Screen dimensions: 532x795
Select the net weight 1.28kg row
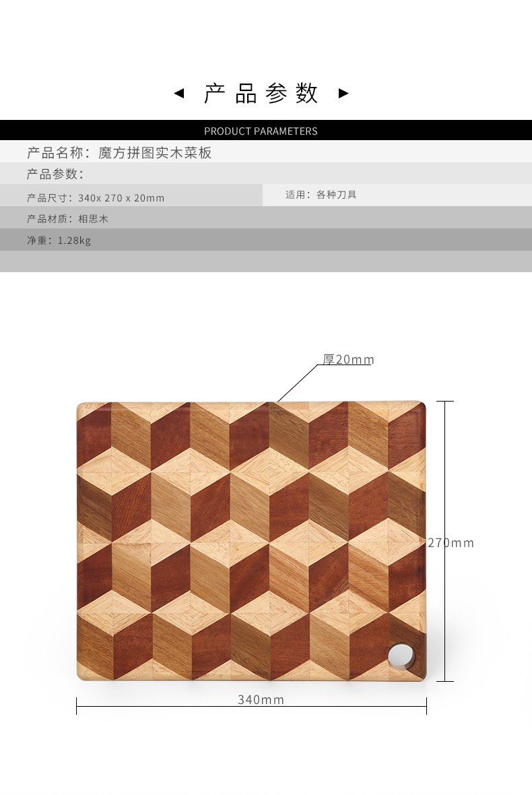(266, 239)
